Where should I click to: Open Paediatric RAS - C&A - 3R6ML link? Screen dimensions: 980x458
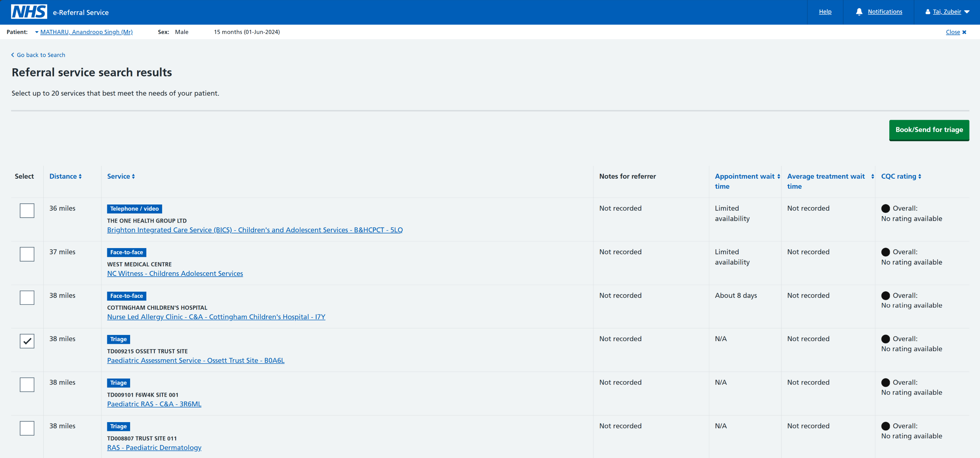154,404
